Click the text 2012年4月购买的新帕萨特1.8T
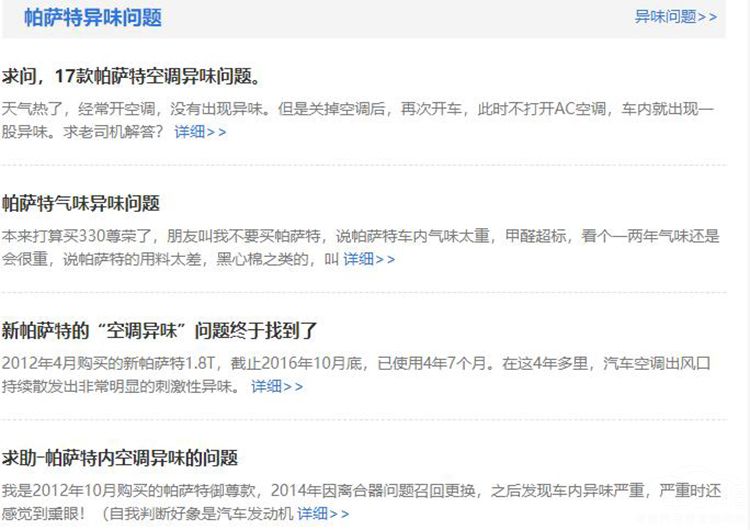Viewport: 750px width, 530px height. coord(105,363)
